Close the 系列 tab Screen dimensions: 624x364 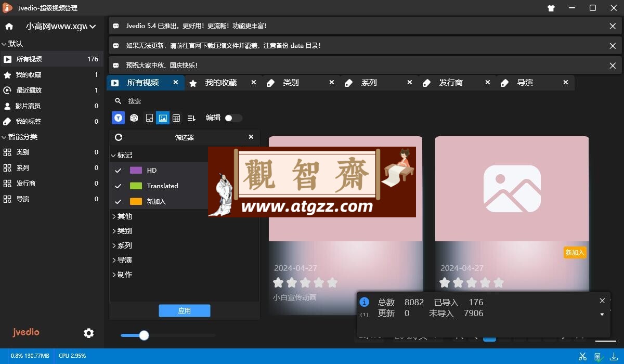point(410,82)
